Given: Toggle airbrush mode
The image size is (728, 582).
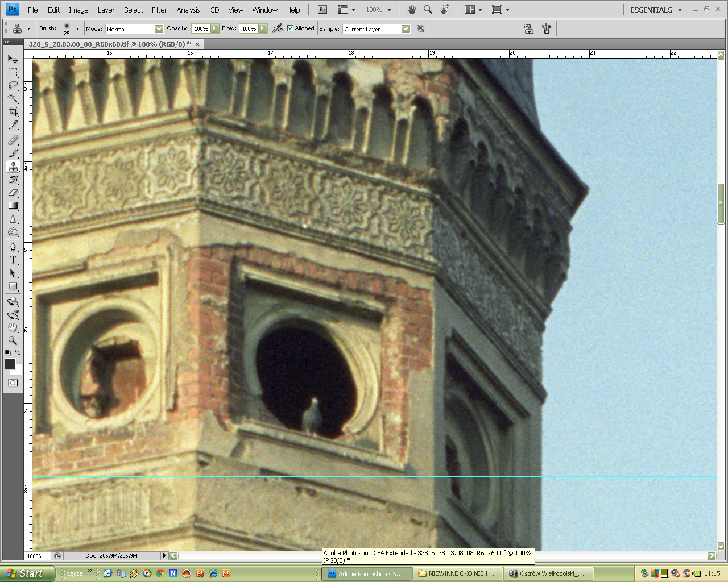Looking at the screenshot, I should 278,28.
